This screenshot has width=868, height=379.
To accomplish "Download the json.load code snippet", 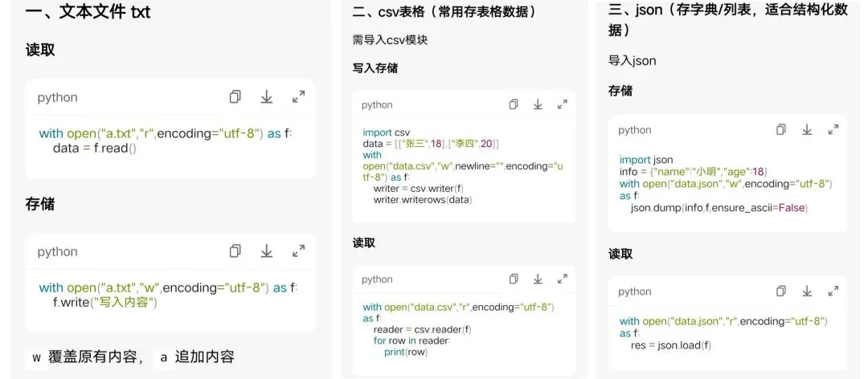I will (807, 291).
